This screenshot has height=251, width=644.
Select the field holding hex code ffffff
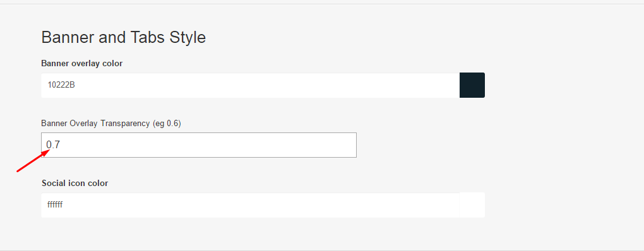click(250, 205)
